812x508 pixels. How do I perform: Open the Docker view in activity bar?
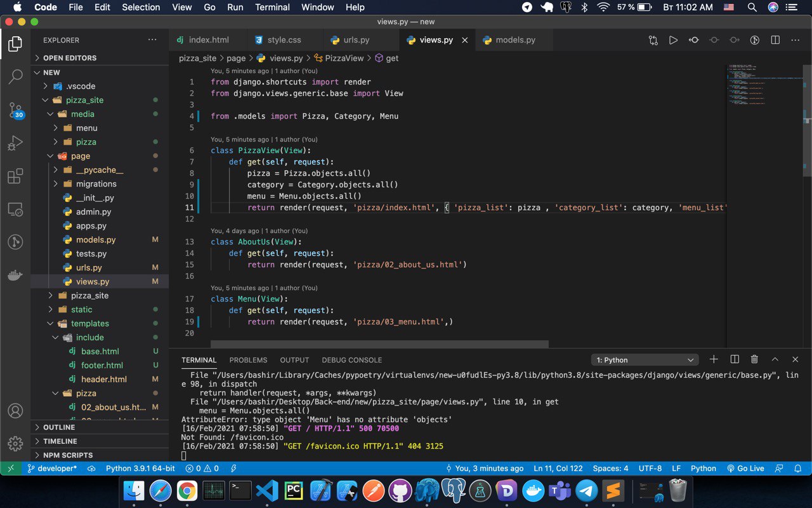[15, 276]
